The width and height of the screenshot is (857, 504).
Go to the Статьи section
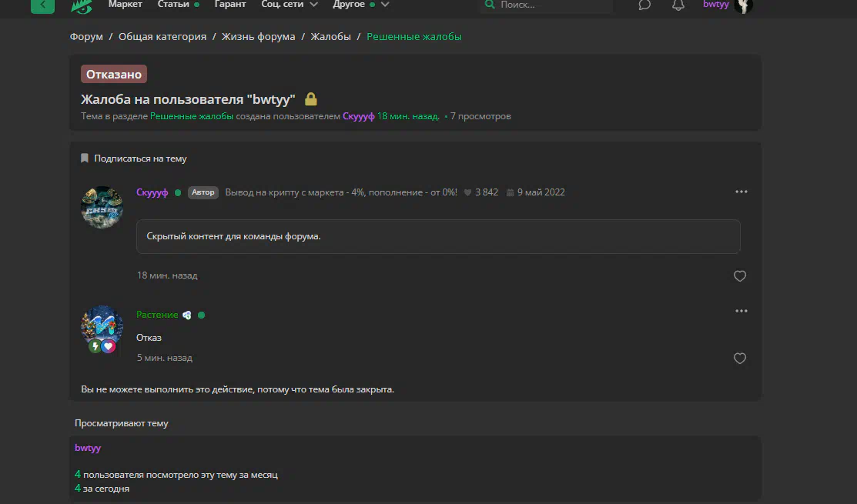click(173, 5)
